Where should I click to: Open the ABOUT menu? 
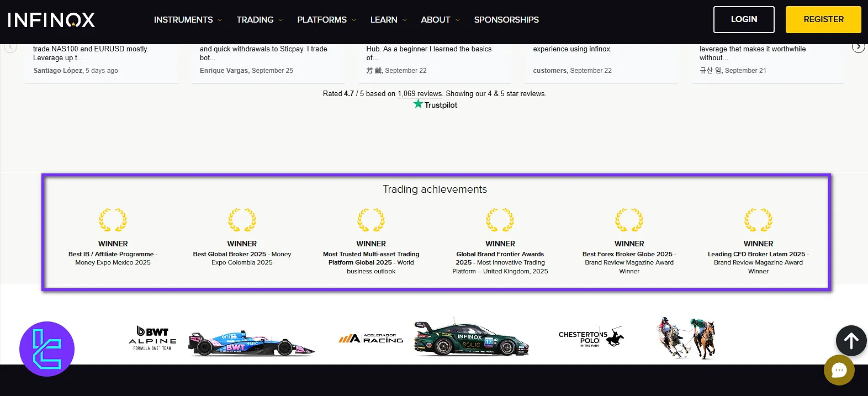point(436,20)
